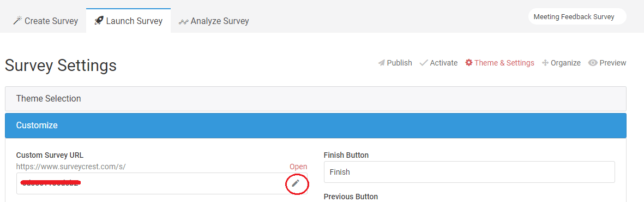Screen dimensions: 644x202
Task: Expand the Theme Selection panel
Action: pyautogui.click(x=315, y=99)
